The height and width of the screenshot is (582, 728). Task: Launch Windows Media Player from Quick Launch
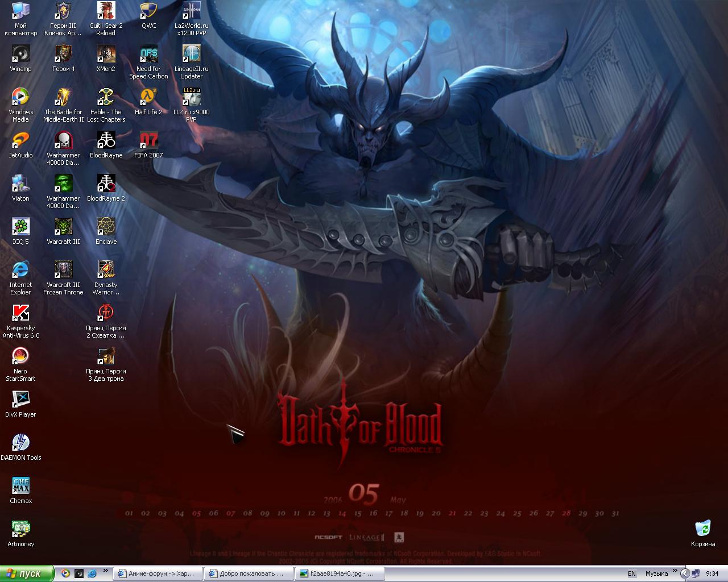[65, 573]
